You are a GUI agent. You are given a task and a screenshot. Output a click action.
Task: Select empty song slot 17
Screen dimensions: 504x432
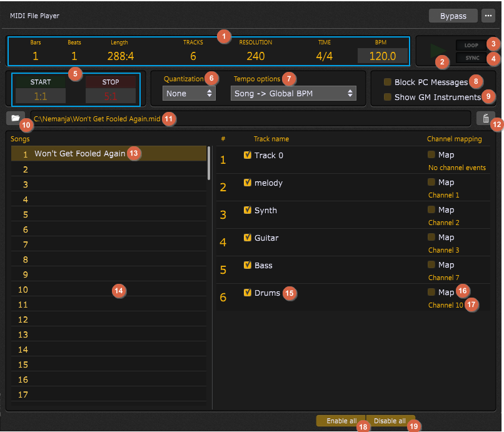109,394
